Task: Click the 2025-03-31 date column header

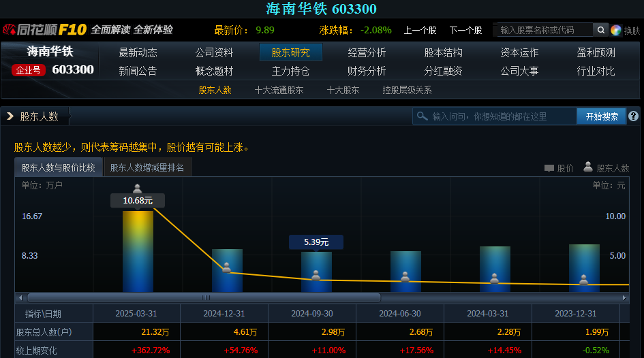Action: tap(136, 314)
